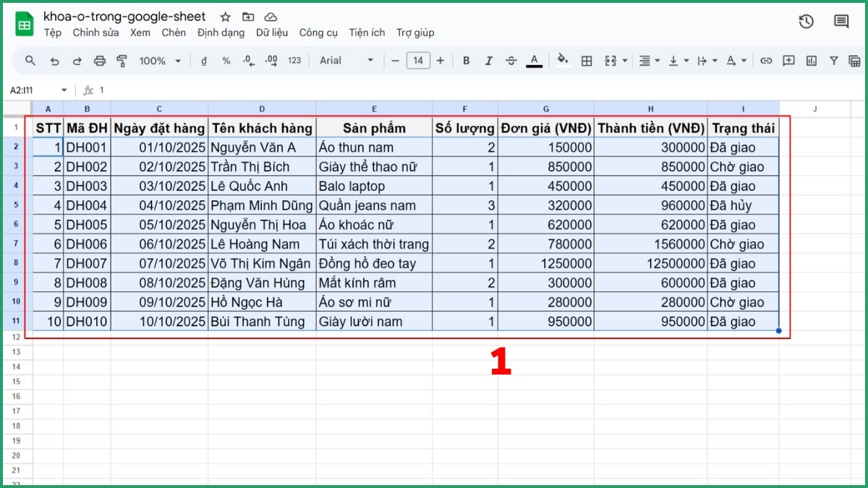This screenshot has height=488, width=868.
Task: Open the fill color picker
Action: coord(563,61)
